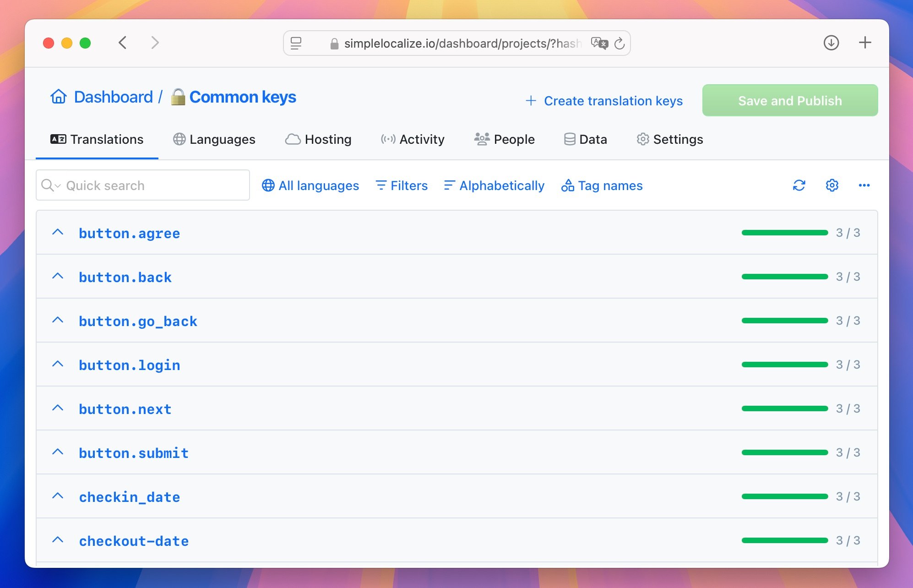913x588 pixels.
Task: Open the browser downloads icon
Action: point(831,43)
